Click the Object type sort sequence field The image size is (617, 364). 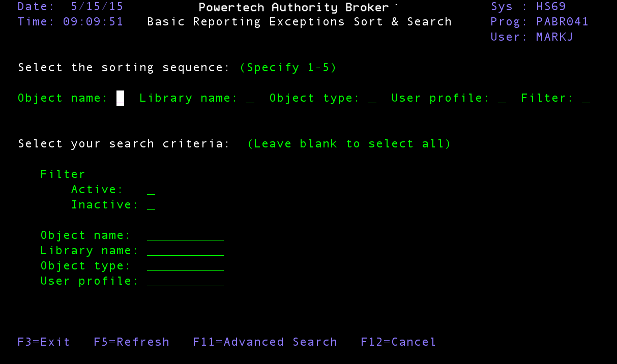tap(373, 98)
